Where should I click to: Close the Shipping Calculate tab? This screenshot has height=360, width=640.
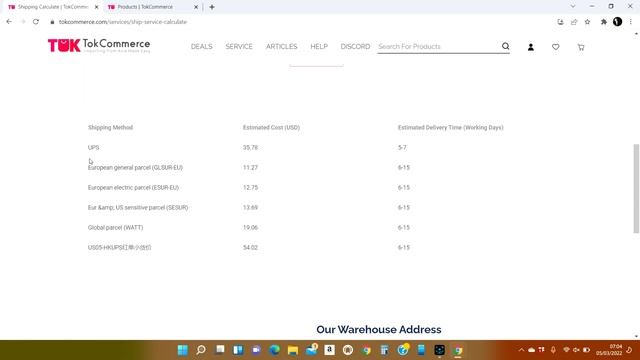tap(97, 7)
